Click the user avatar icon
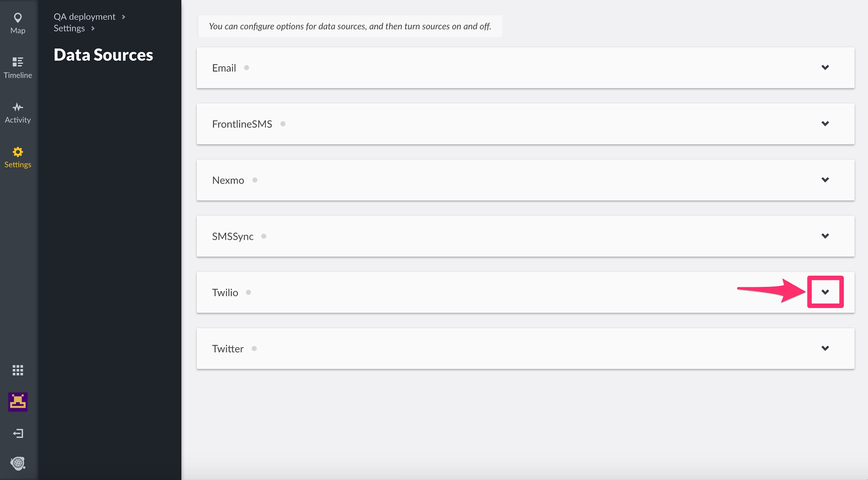The image size is (868, 480). tap(18, 402)
